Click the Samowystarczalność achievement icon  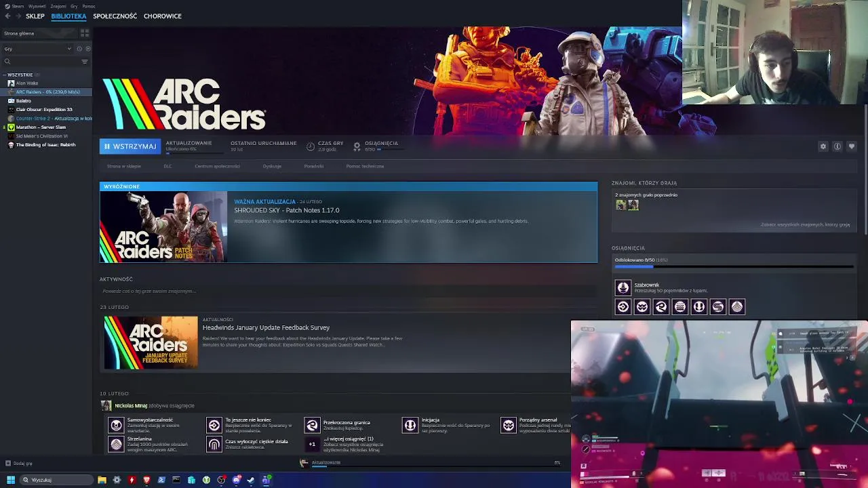coord(117,425)
